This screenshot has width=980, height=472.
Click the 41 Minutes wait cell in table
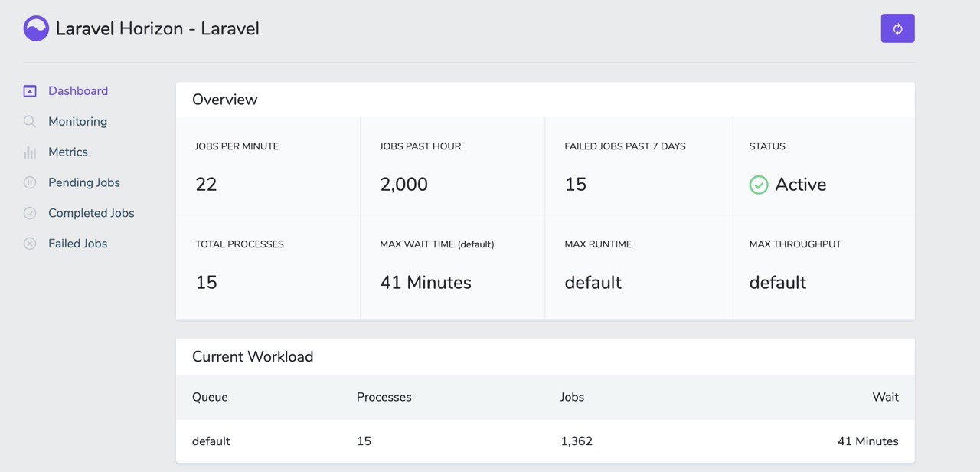868,441
